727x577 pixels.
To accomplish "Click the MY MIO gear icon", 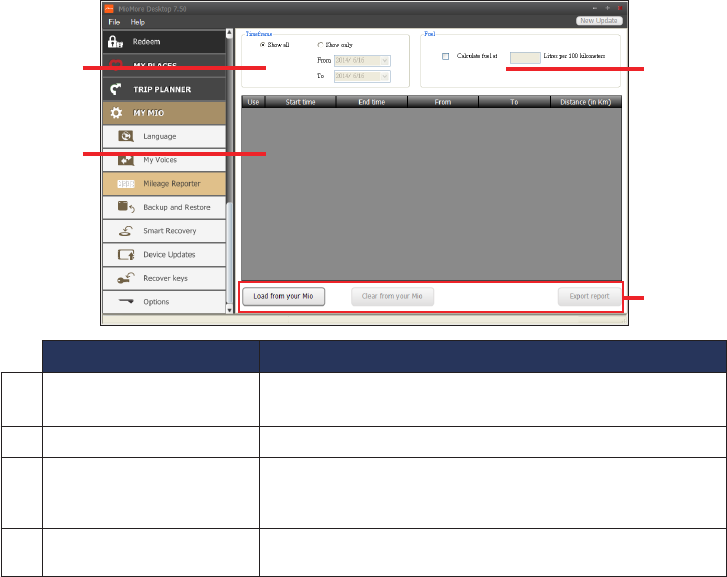I will 116,113.
